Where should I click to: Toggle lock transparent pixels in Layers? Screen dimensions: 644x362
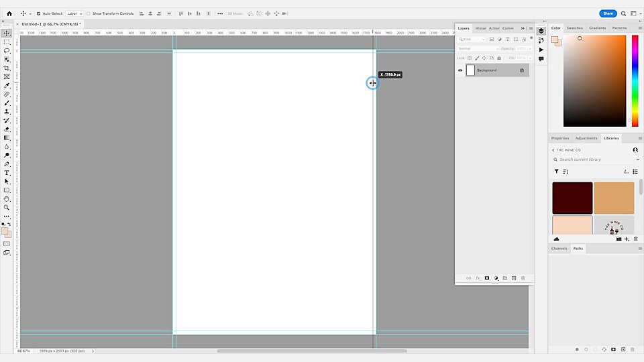click(470, 58)
